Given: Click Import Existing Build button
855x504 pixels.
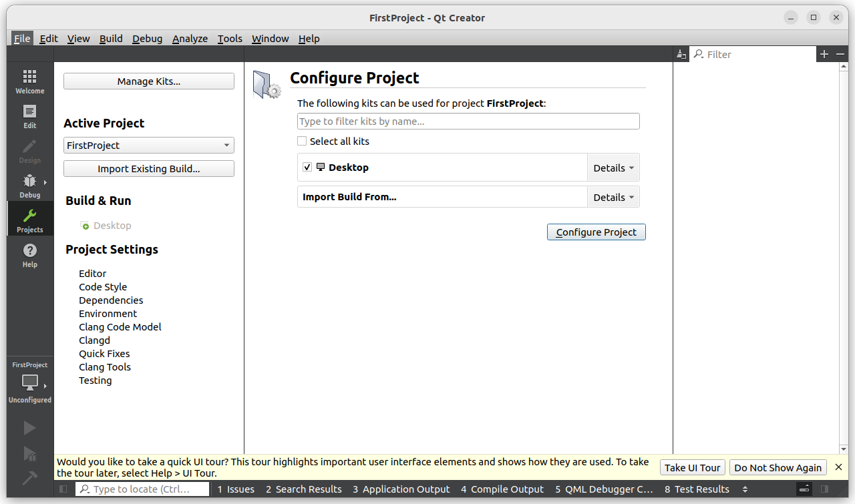Looking at the screenshot, I should point(149,169).
